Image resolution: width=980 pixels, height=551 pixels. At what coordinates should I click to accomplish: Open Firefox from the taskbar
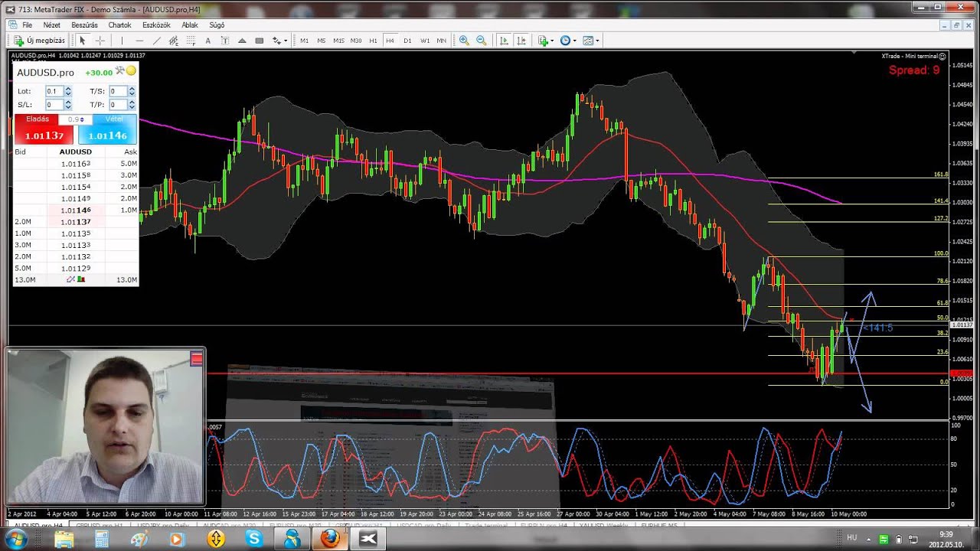pos(330,539)
